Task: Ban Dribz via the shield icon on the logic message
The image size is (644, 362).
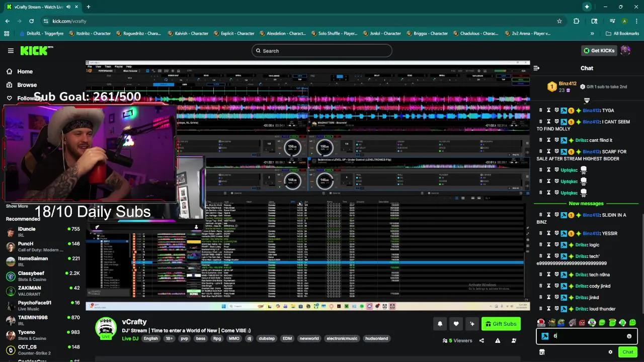Action: coord(556,245)
